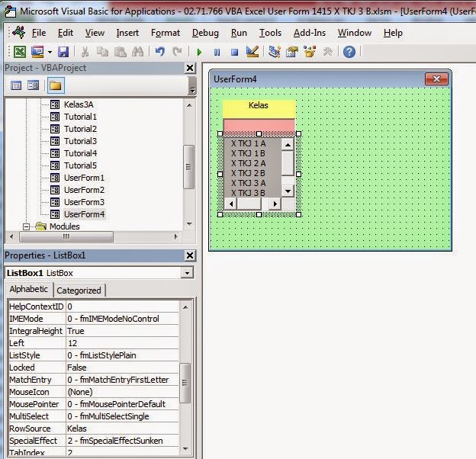This screenshot has height=459, width=476.
Task: Click View Code icon in Project panel
Action: tap(16, 85)
